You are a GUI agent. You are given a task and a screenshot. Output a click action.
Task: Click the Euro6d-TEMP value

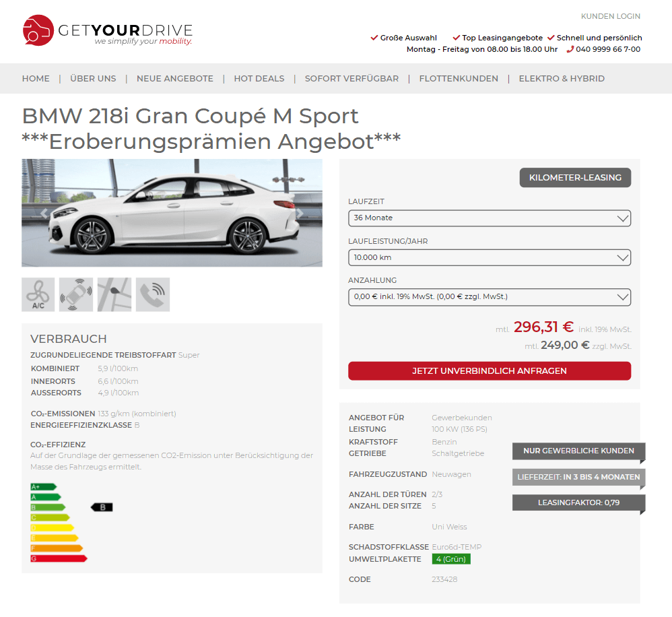(x=457, y=547)
